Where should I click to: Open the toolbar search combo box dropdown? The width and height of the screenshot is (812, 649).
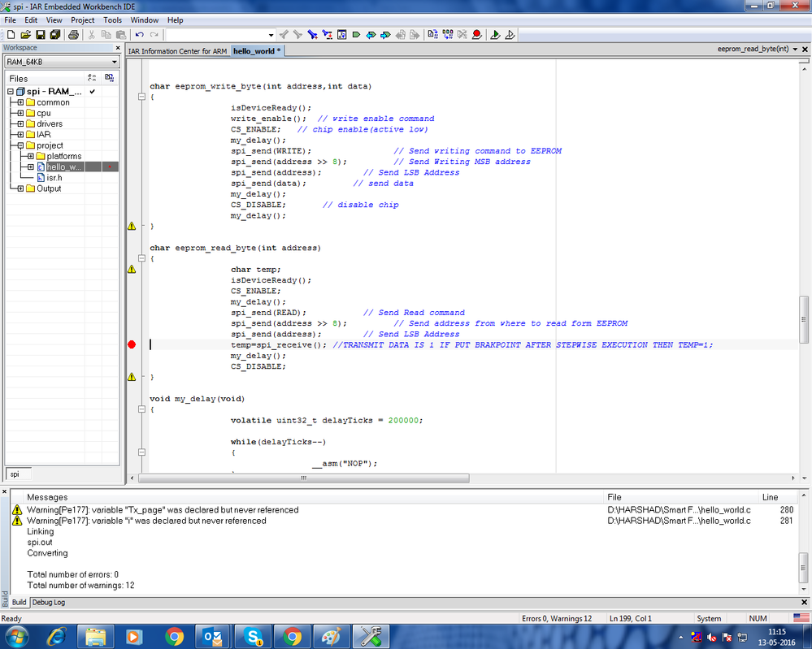(271, 35)
